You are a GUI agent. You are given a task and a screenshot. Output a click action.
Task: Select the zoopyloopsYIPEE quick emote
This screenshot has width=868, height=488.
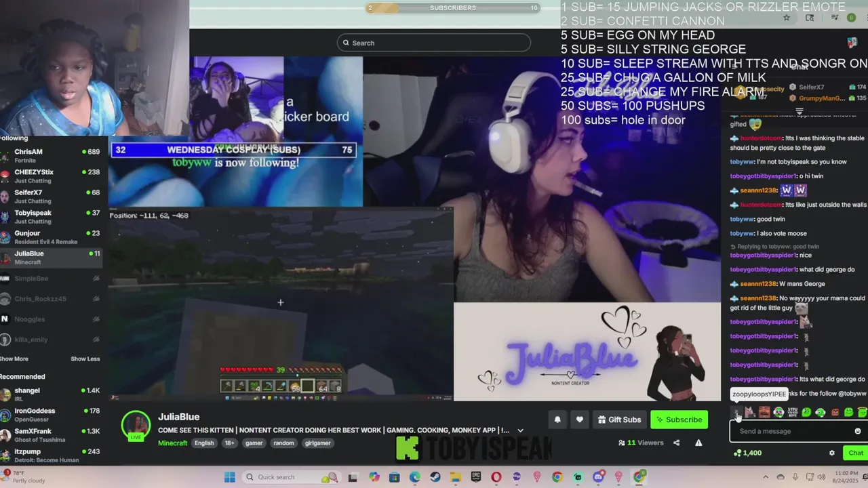pyautogui.click(x=736, y=412)
